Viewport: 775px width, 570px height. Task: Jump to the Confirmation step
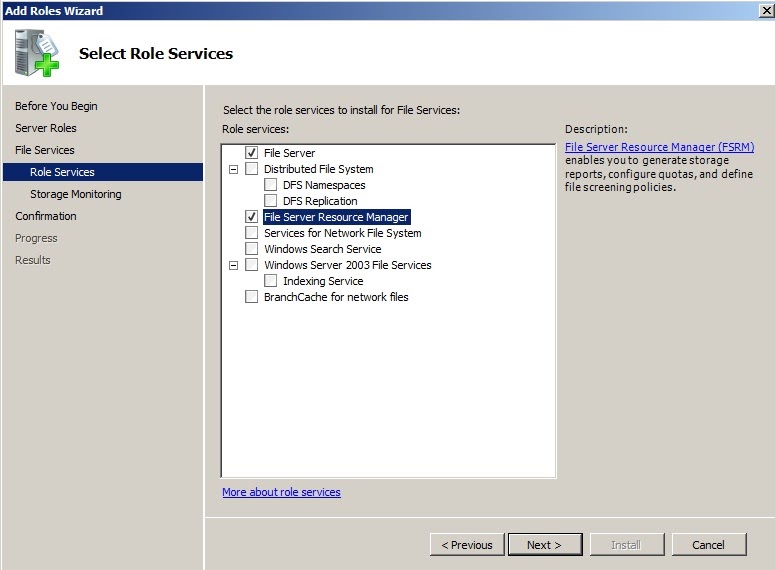click(x=46, y=216)
